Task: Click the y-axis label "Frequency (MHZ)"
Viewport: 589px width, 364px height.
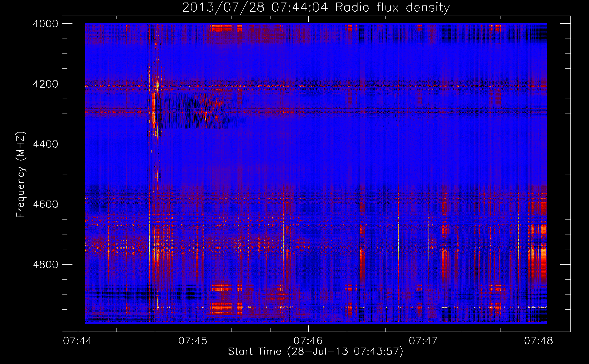Action: coord(21,175)
